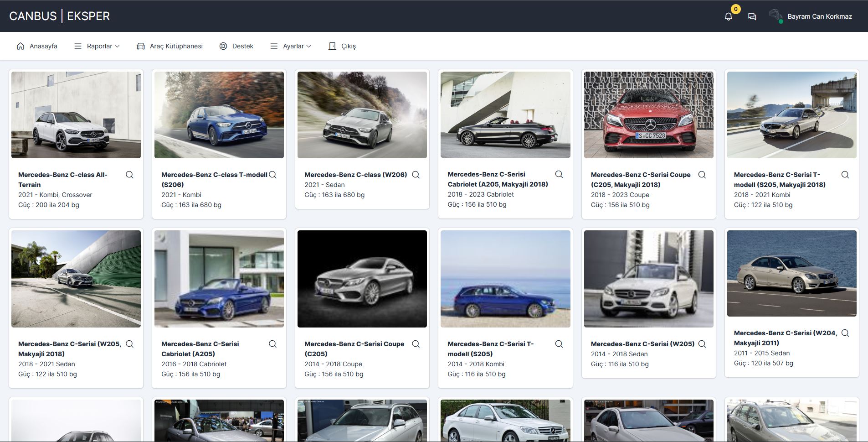868x442 pixels.
Task: Open the Ayarlar menu
Action: (x=291, y=46)
